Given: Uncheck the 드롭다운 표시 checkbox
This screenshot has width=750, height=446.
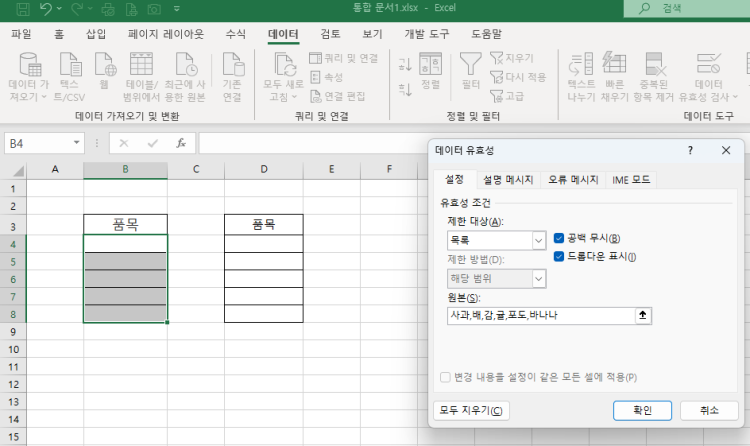Looking at the screenshot, I should pos(560,256).
